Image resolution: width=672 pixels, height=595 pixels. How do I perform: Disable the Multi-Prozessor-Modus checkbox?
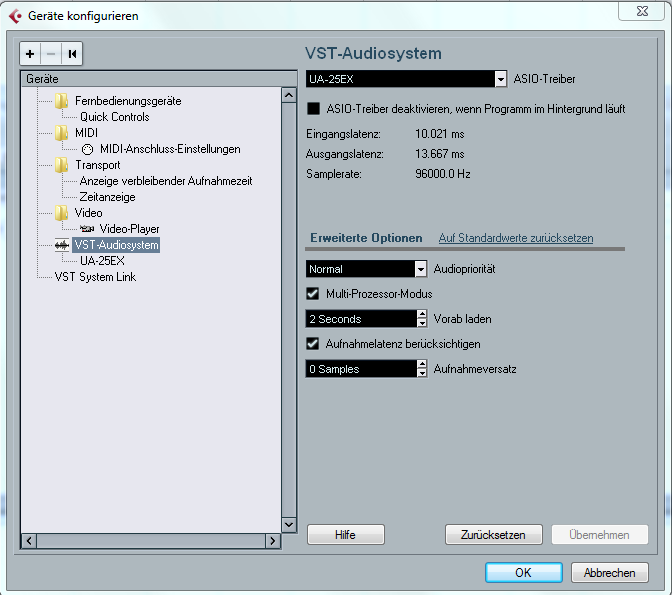click(312, 294)
